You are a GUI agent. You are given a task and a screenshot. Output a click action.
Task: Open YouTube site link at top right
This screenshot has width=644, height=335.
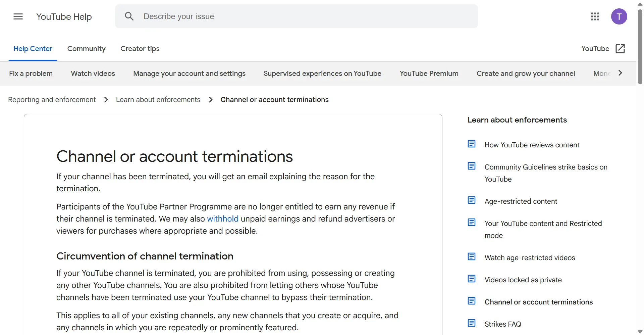coord(595,49)
